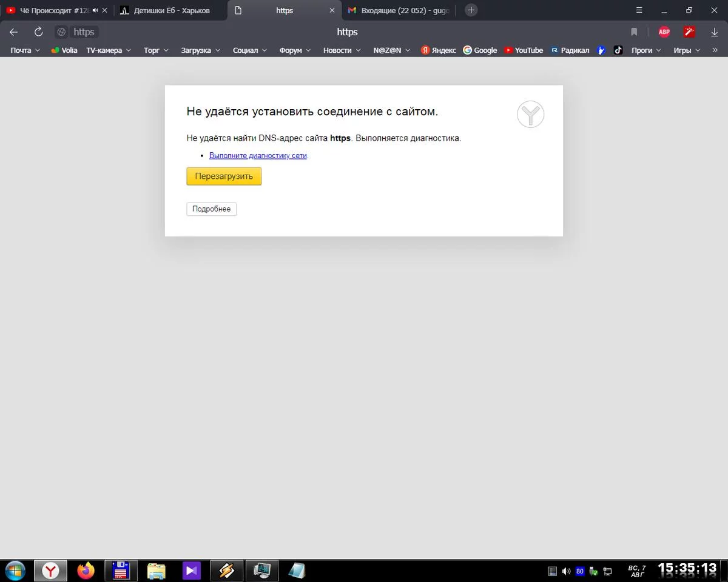Bookmark this page with the bookmark icon

634,32
